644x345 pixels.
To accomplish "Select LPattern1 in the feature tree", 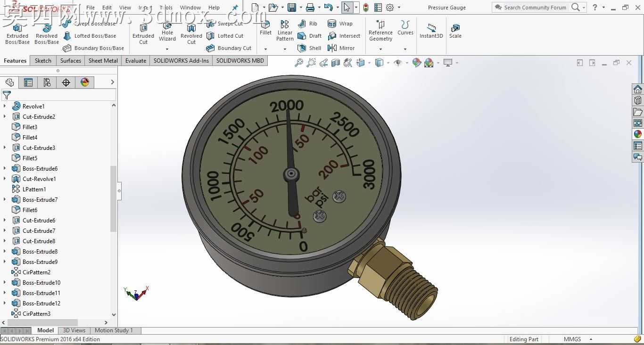I will pos(29,189).
